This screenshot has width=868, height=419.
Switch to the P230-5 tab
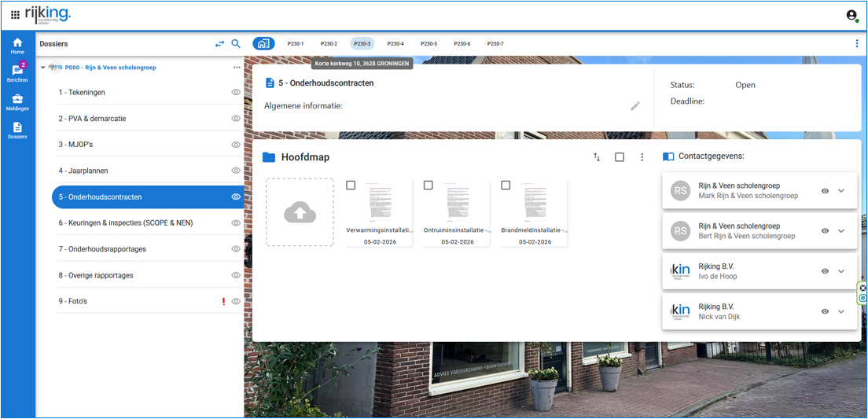[x=428, y=44]
